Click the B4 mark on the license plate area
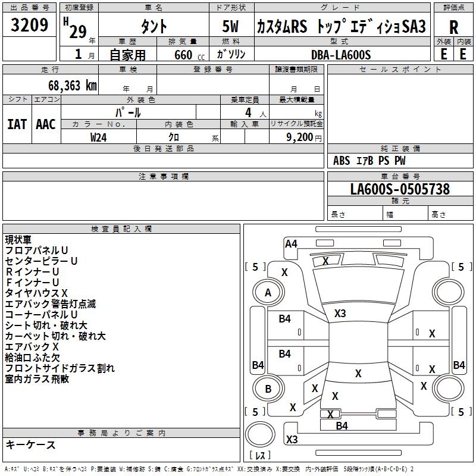Image resolution: width=476 pixels, height=476 pixels. (342, 425)
